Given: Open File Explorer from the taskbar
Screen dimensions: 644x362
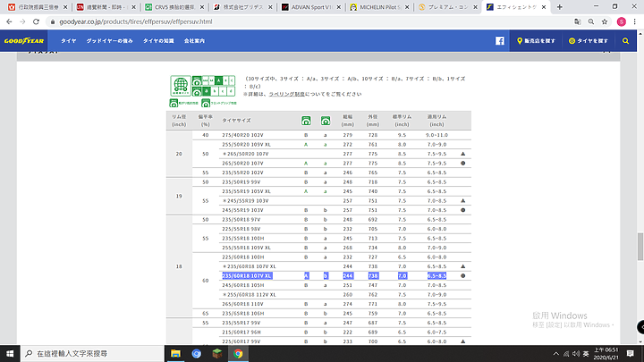Looking at the screenshot, I should 176,353.
